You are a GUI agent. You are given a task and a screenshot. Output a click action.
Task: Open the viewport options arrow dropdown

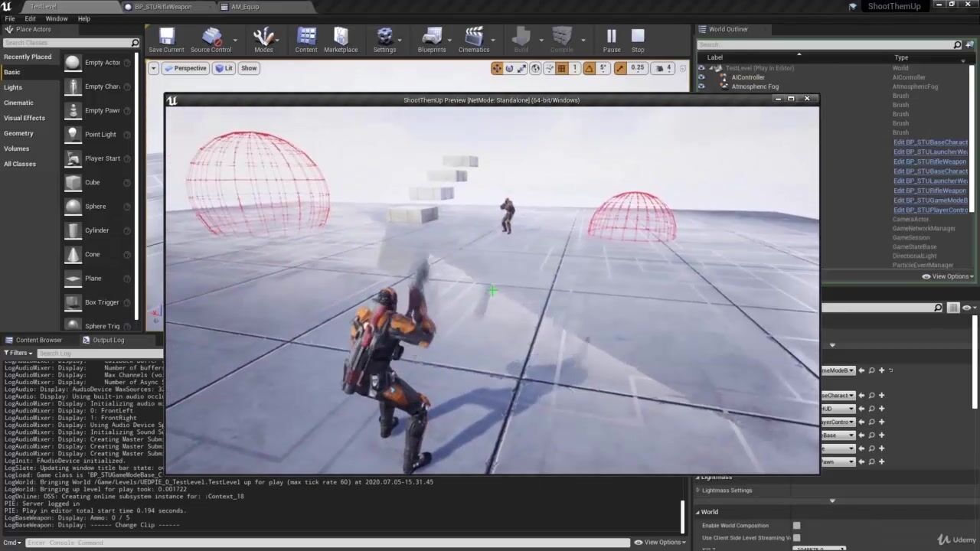[x=153, y=68]
